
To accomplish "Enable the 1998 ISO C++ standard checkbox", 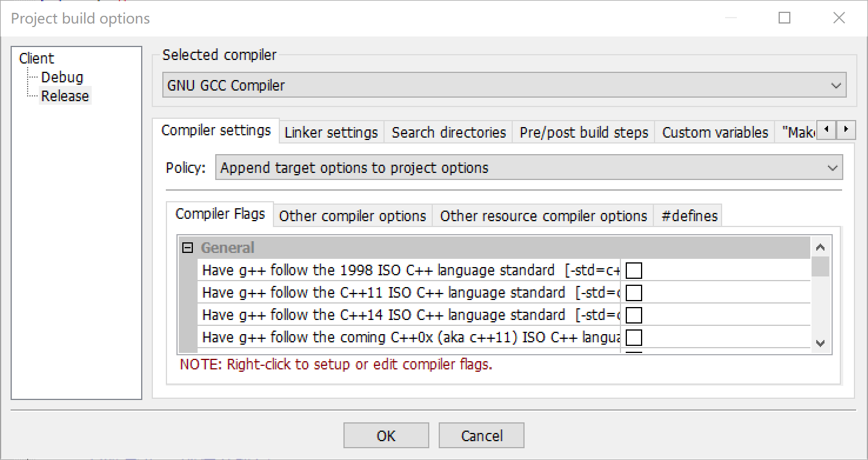I will (x=633, y=270).
